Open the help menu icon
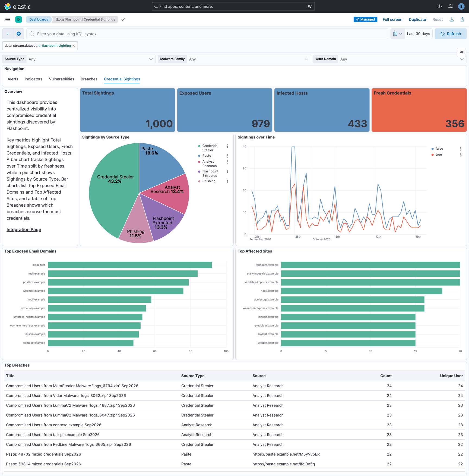The height and width of the screenshot is (476, 469). point(439,7)
